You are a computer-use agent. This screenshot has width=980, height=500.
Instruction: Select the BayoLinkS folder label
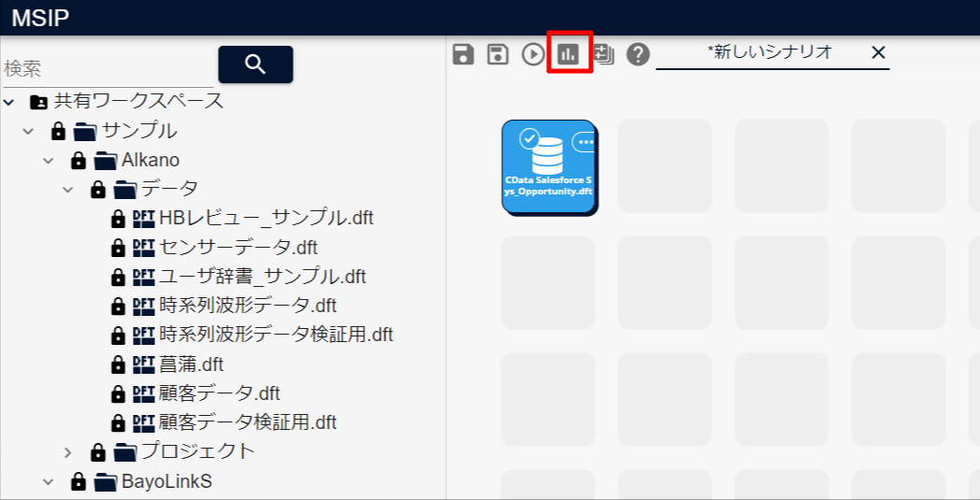click(x=166, y=481)
